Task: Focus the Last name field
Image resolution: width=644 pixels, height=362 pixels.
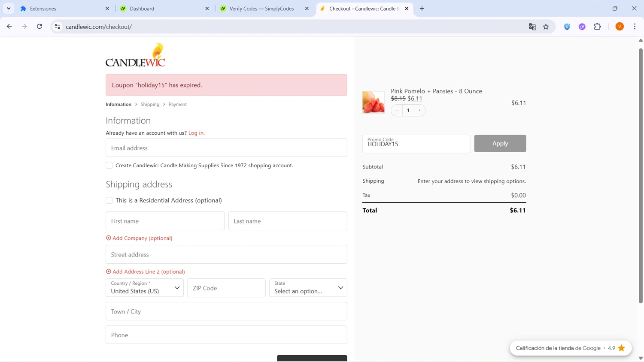Action: (x=288, y=221)
